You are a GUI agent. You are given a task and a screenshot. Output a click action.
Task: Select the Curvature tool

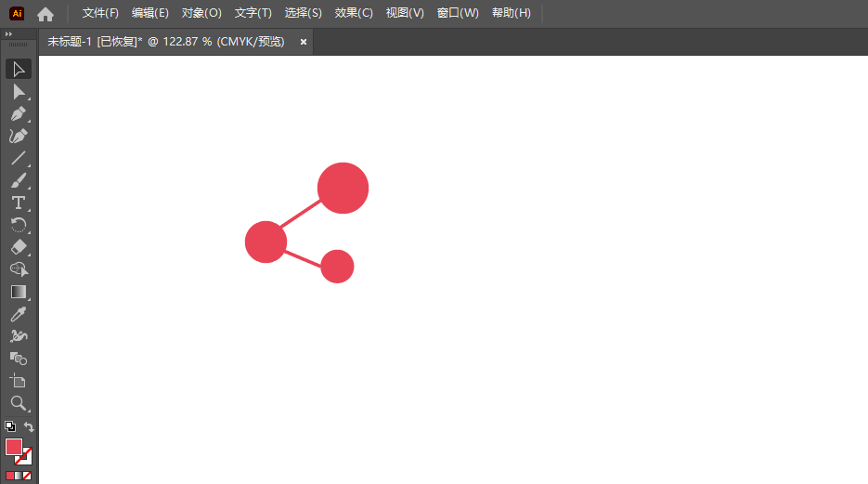click(19, 136)
